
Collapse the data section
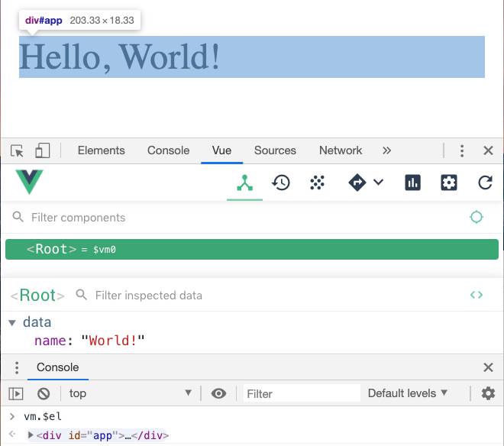(12, 323)
